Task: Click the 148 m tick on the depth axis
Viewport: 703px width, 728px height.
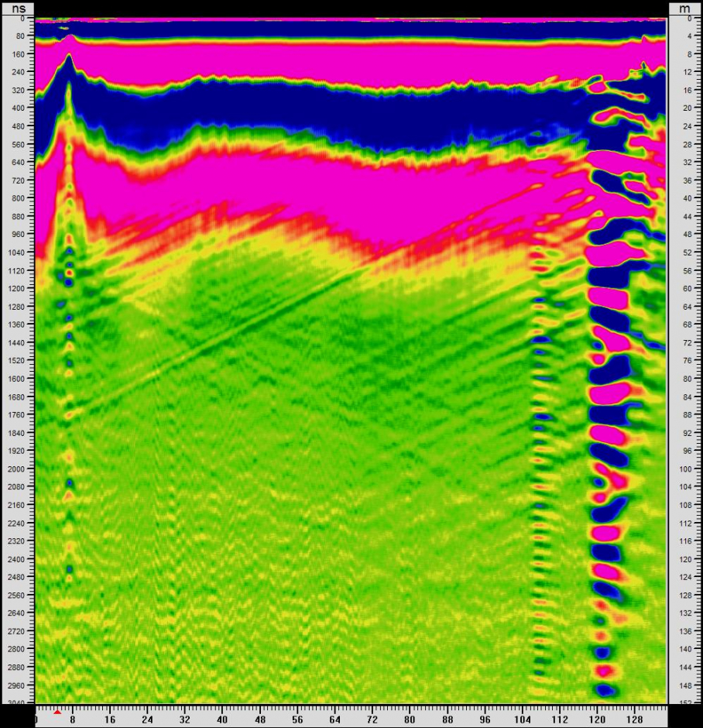Action: pos(684,685)
